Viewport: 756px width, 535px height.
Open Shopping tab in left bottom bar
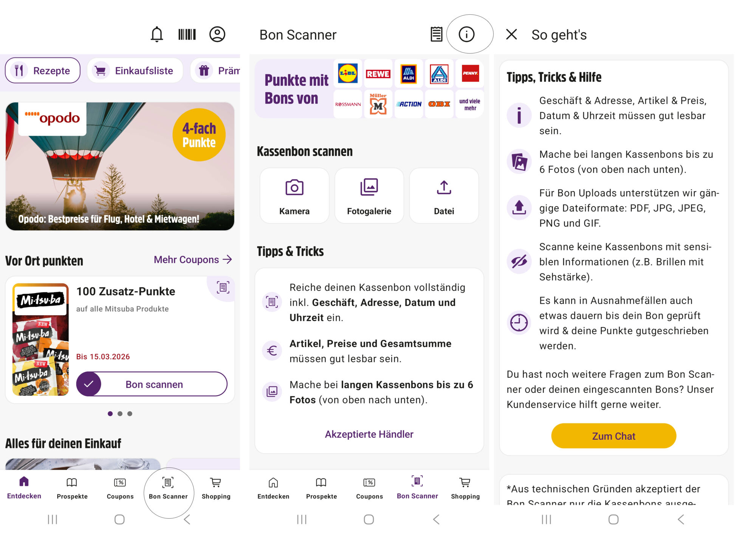[x=216, y=488]
